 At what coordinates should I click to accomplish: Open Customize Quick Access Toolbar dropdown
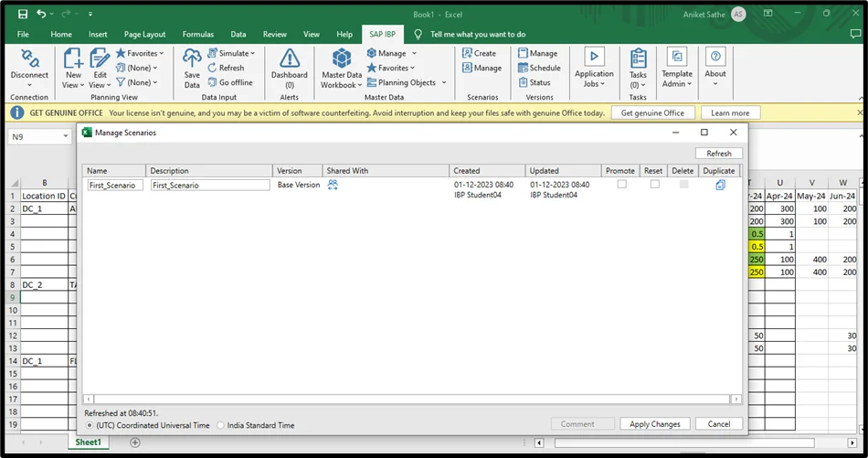pyautogui.click(x=90, y=15)
